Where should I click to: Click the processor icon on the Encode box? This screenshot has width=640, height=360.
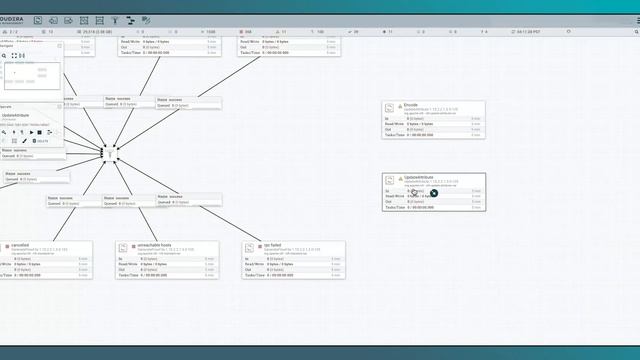(x=389, y=108)
